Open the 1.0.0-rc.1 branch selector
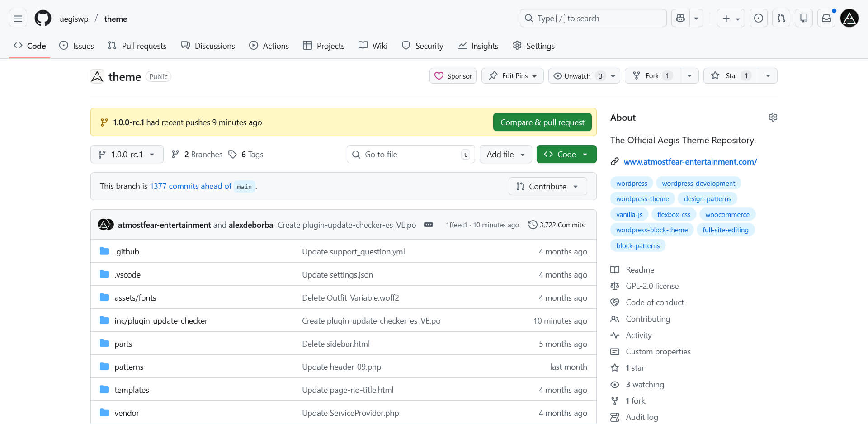This screenshot has height=424, width=868. click(x=127, y=154)
